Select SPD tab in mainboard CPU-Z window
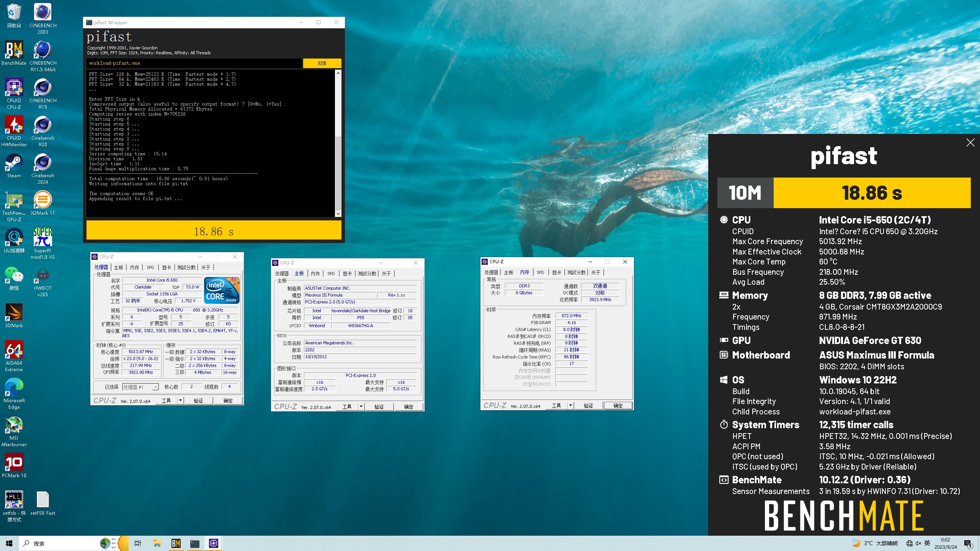 tap(331, 274)
